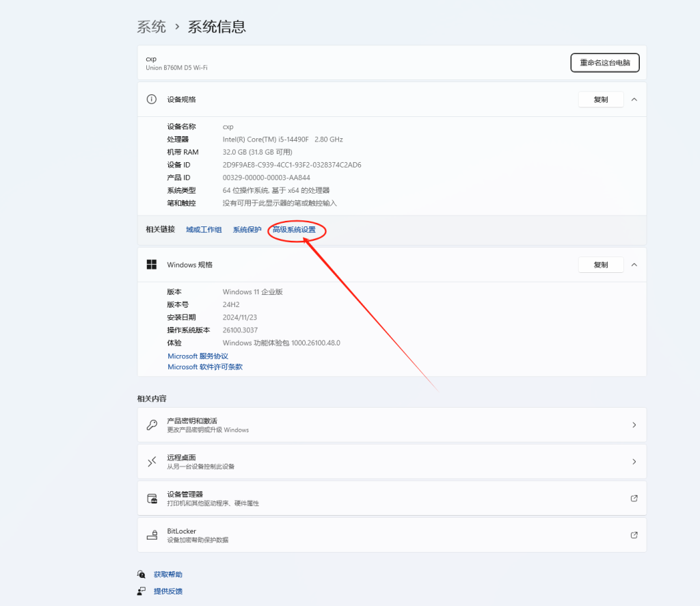Open the 域或工作组 link

pos(204,230)
